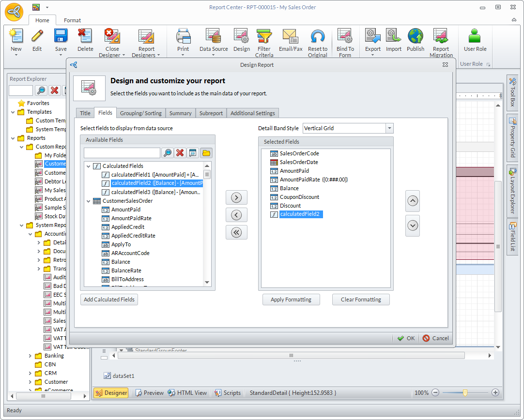Move calculatedField2 up in the selected list

(x=413, y=201)
